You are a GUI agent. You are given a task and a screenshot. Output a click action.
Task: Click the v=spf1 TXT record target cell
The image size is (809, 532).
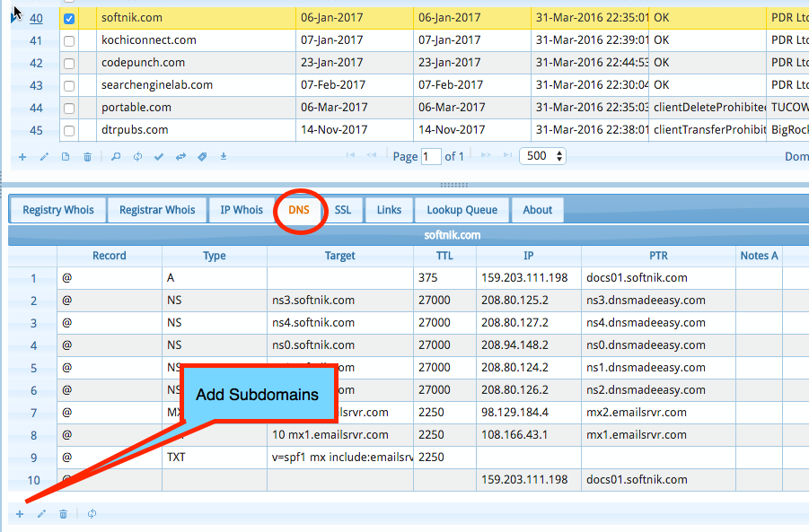(x=340, y=458)
